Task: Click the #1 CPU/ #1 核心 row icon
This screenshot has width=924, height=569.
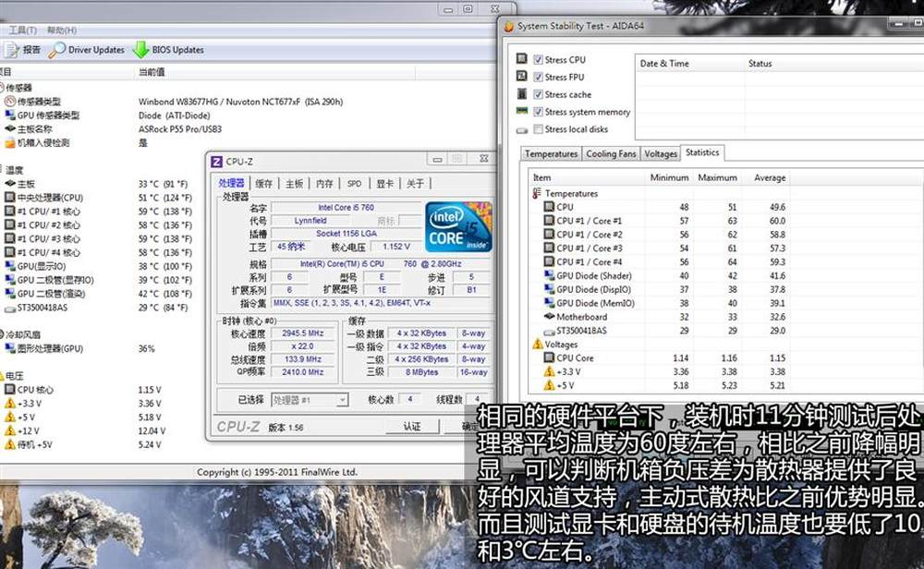Action: (x=10, y=211)
